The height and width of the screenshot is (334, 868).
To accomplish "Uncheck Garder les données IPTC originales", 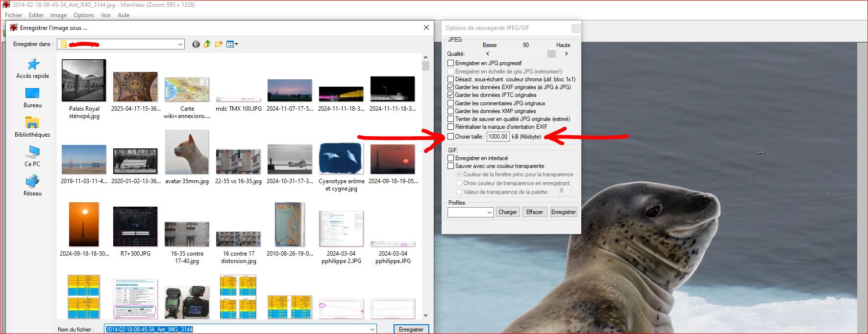I will (451, 95).
